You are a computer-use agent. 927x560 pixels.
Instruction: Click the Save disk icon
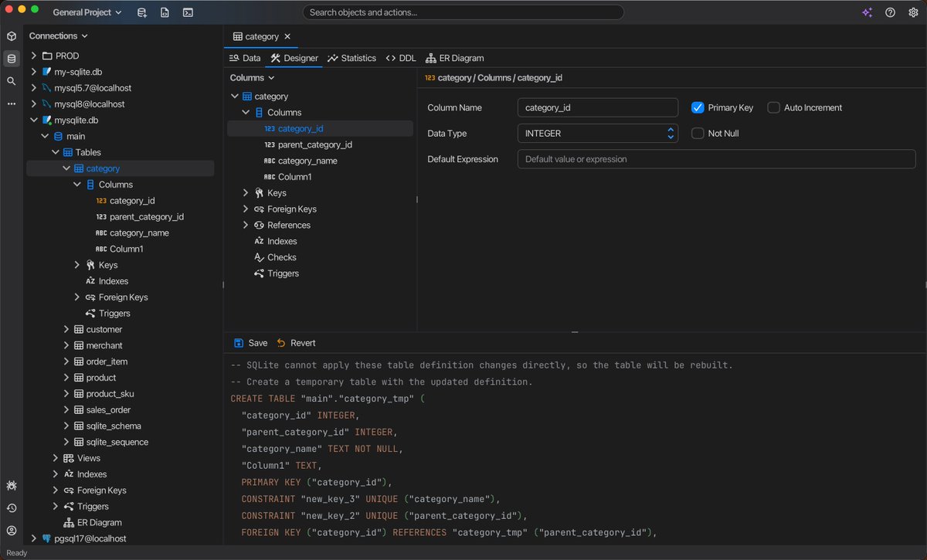239,343
